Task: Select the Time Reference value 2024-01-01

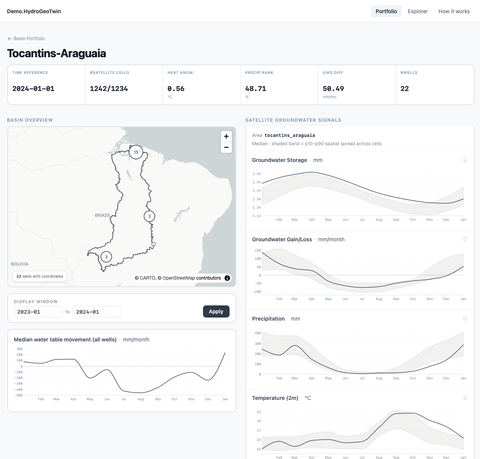Action: pyautogui.click(x=33, y=89)
